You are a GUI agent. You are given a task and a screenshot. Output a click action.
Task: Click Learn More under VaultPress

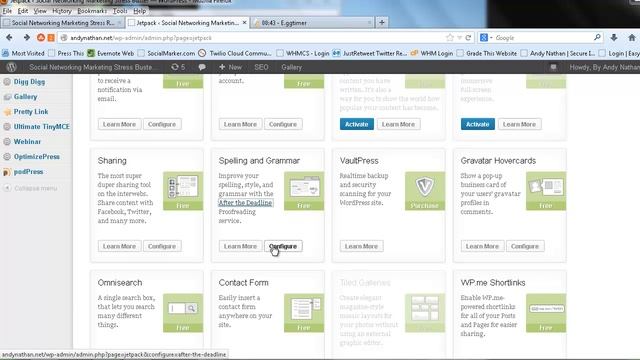click(x=361, y=246)
